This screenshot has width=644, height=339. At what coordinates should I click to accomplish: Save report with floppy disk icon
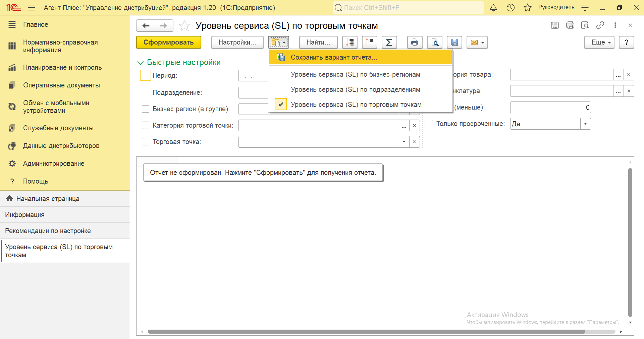tap(454, 43)
